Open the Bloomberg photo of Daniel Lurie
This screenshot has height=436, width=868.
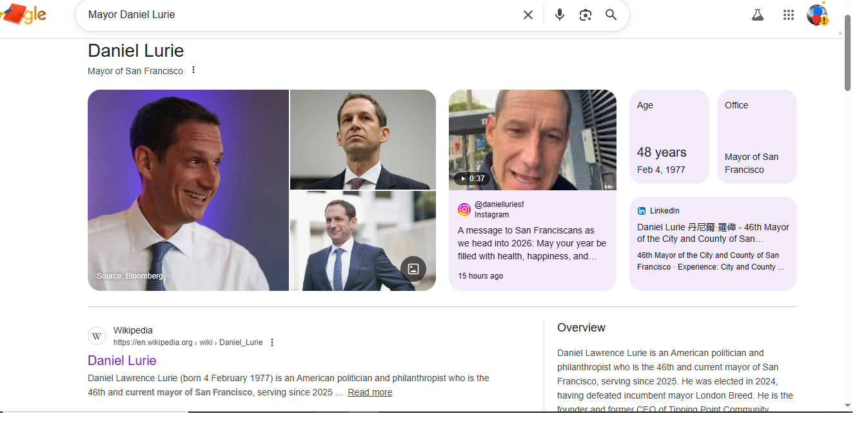point(188,190)
